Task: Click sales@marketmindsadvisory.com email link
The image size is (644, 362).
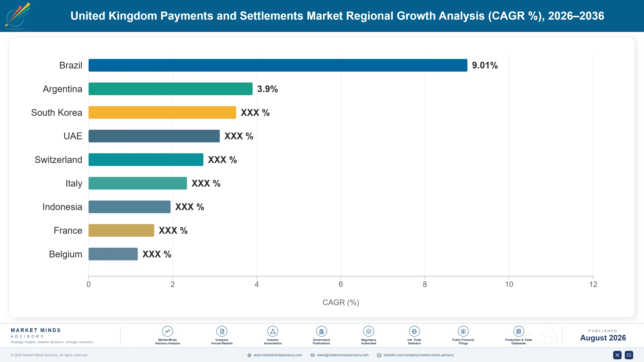Action: tap(343, 355)
